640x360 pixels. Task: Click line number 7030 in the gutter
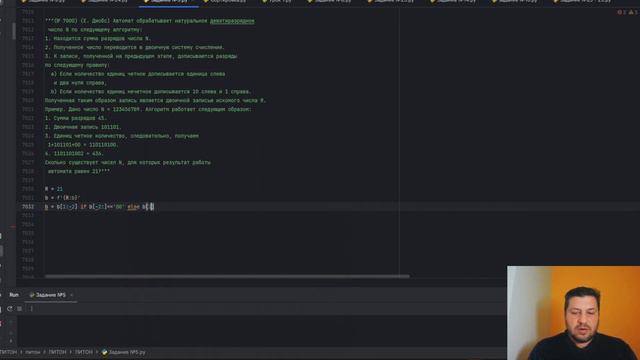click(x=28, y=189)
